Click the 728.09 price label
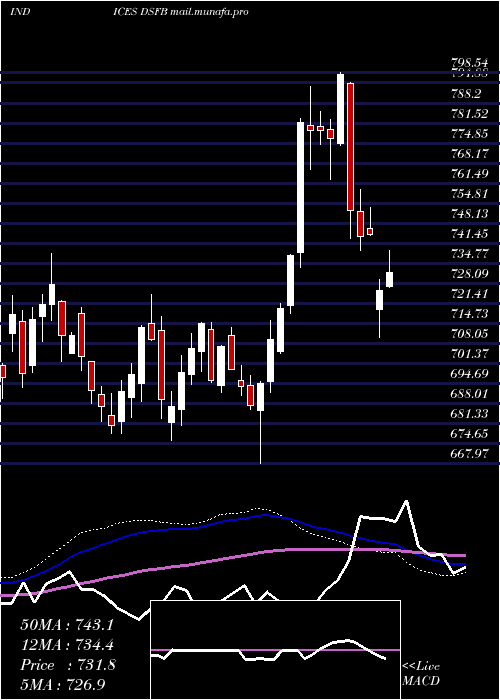500x700 pixels. (469, 274)
